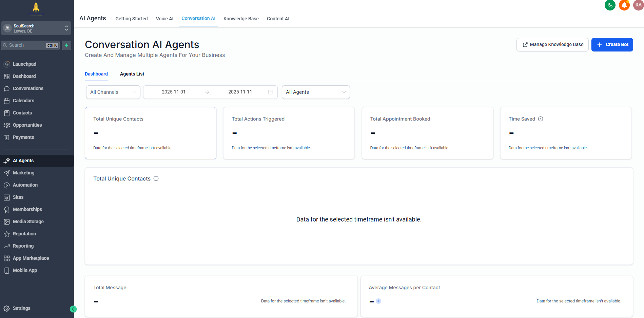Click the Time Saved info icon
The width and height of the screenshot is (644, 318).
(x=541, y=119)
